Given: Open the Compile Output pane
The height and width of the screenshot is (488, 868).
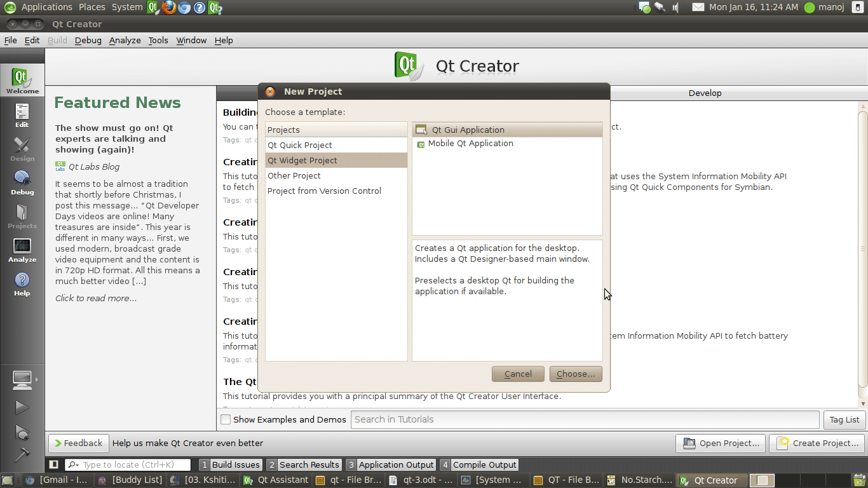Looking at the screenshot, I should 479,464.
